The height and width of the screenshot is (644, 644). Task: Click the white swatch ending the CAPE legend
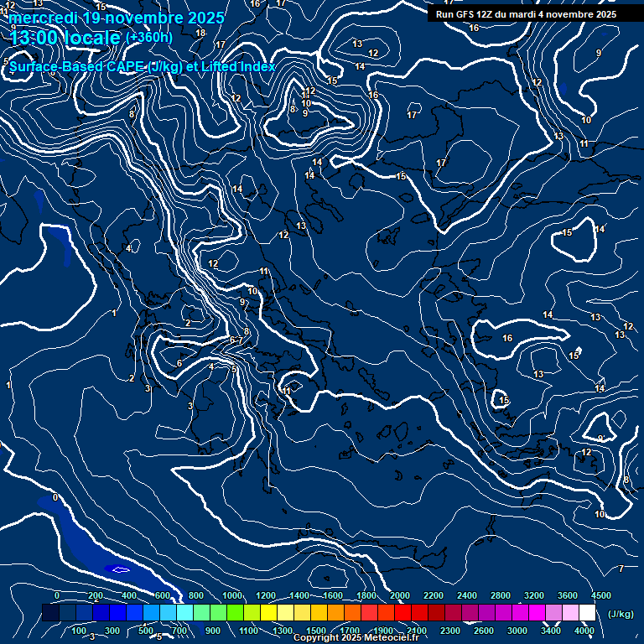587,612
